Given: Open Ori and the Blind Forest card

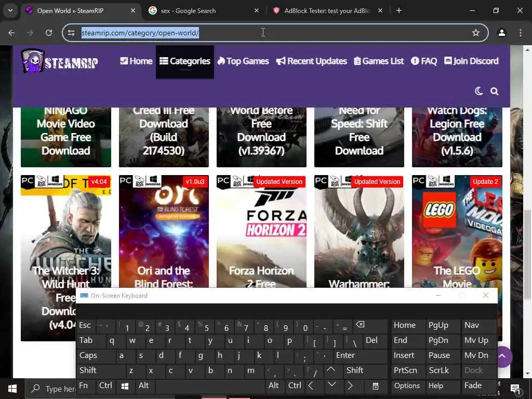Looking at the screenshot, I should (x=164, y=231).
